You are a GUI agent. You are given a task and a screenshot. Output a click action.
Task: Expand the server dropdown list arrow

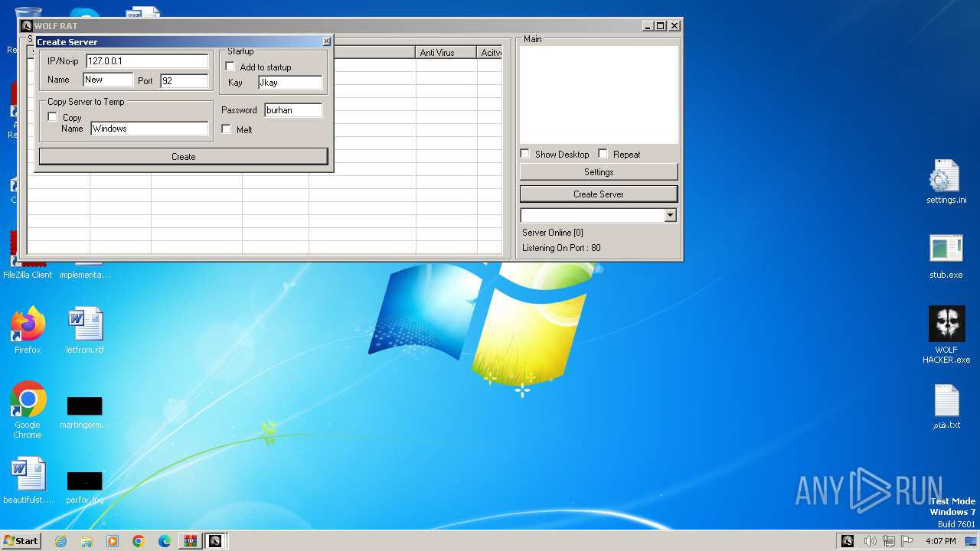[x=671, y=216]
